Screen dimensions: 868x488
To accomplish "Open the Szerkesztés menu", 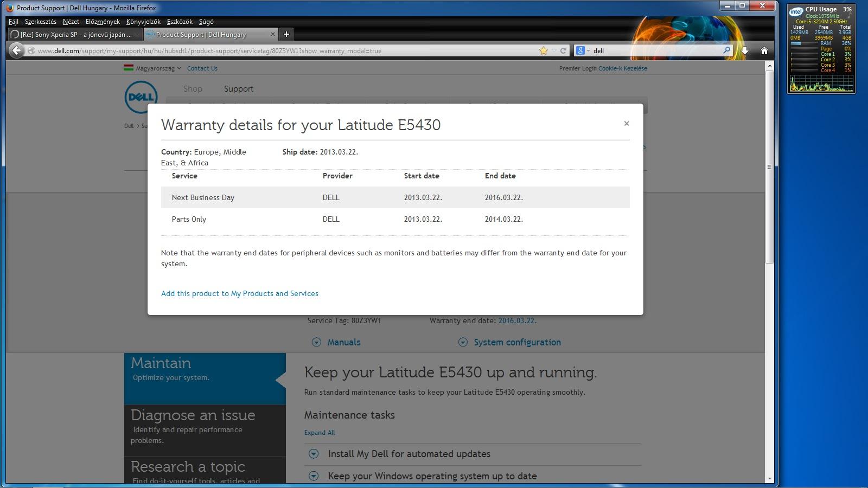I will (x=41, y=22).
